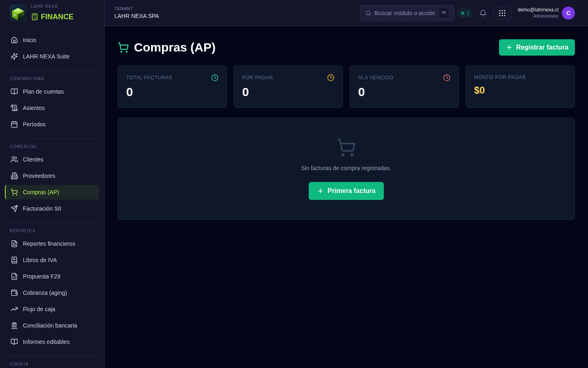Click the ⌘K shortcut badge
This screenshot has width=588, height=368.
point(444,13)
